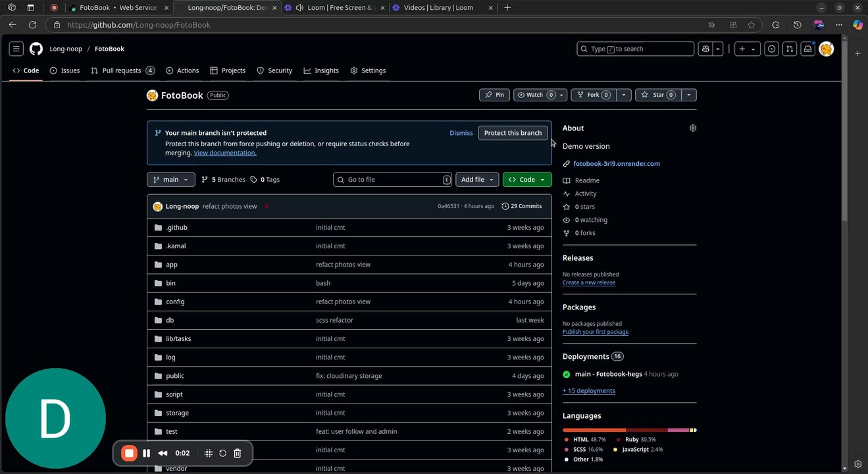Click the browser back arrow
868x474 pixels.
click(x=13, y=25)
